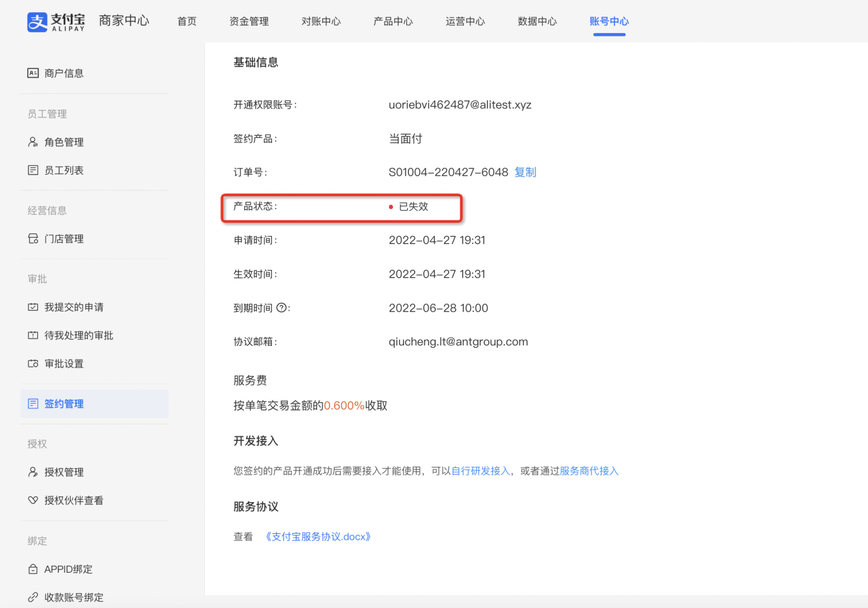Open the 支付宝服务协议.docx link
Screen dimensions: 868x608
(318, 536)
